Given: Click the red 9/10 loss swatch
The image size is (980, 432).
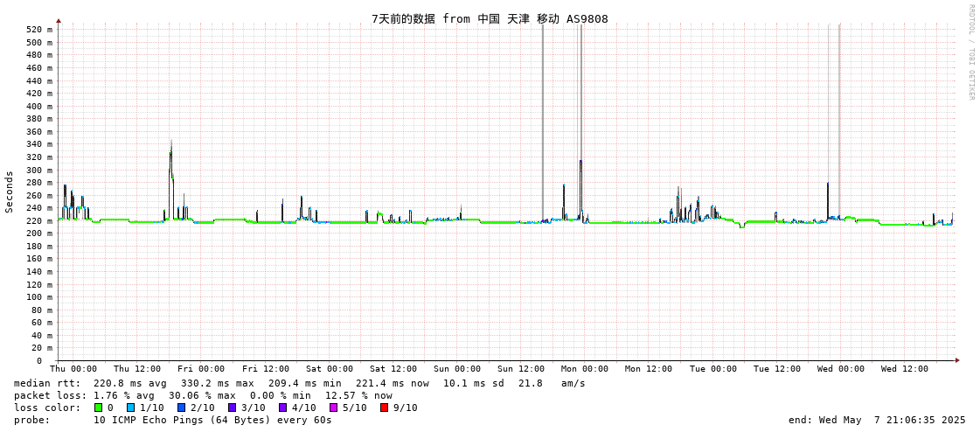Looking at the screenshot, I should point(385,408).
